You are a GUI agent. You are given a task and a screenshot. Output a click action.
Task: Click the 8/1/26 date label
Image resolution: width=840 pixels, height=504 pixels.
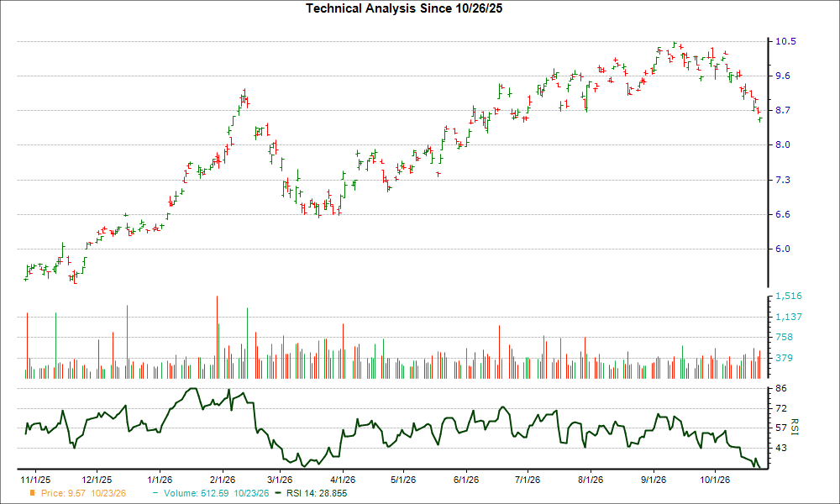pyautogui.click(x=590, y=480)
